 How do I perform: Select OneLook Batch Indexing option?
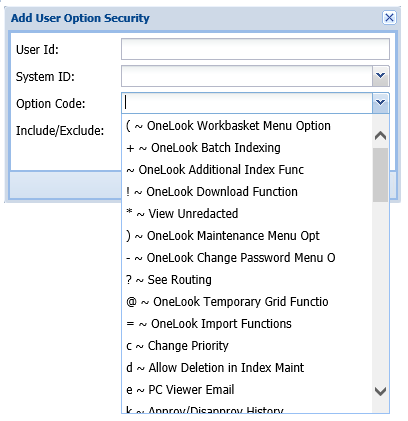247,148
